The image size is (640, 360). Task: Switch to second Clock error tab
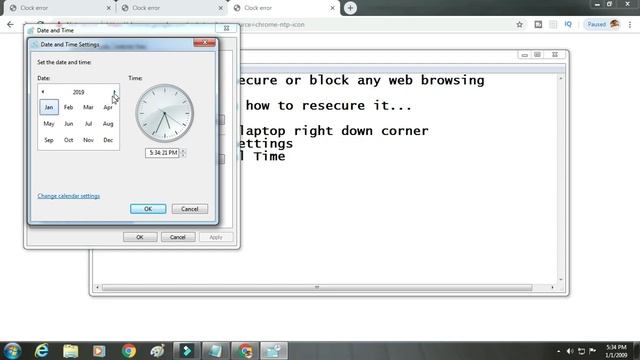tap(171, 8)
